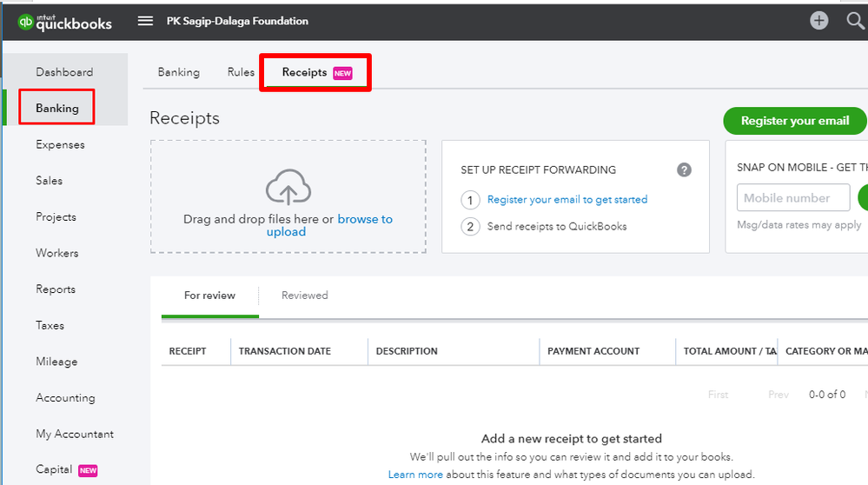Open Banking in the left sidebar
Image resolution: width=868 pixels, height=485 pixels.
click(57, 108)
